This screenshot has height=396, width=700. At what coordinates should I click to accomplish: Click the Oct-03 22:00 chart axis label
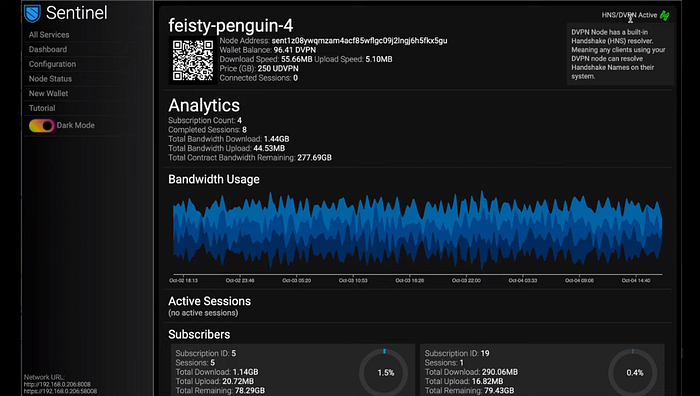click(466, 280)
